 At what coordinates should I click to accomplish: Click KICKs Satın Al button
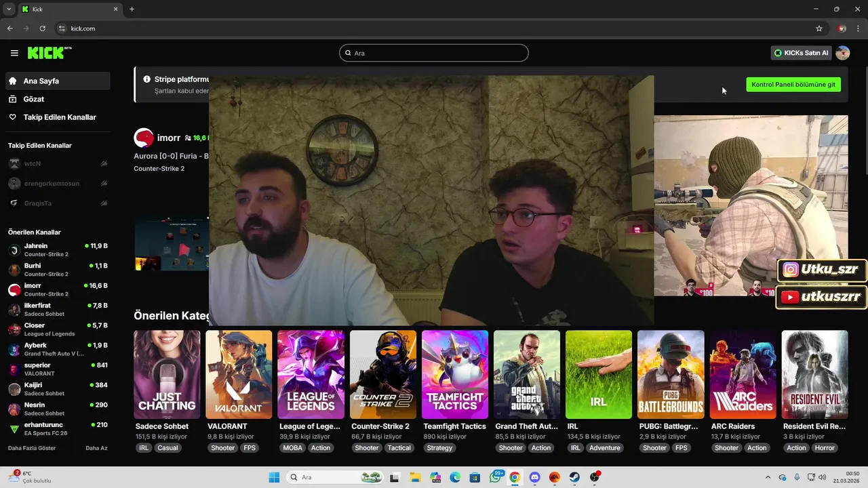point(801,53)
